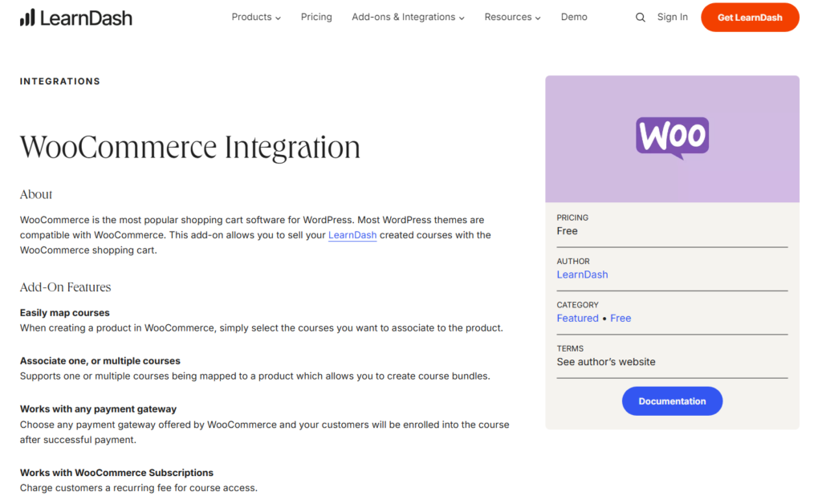Click "See author's website" terms text
The image size is (822, 504).
point(605,362)
